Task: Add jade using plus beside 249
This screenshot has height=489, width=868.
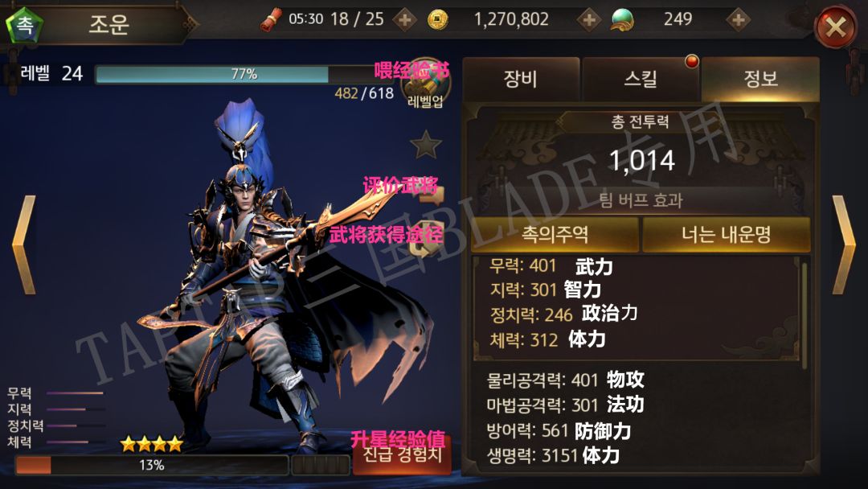Action: (x=738, y=20)
